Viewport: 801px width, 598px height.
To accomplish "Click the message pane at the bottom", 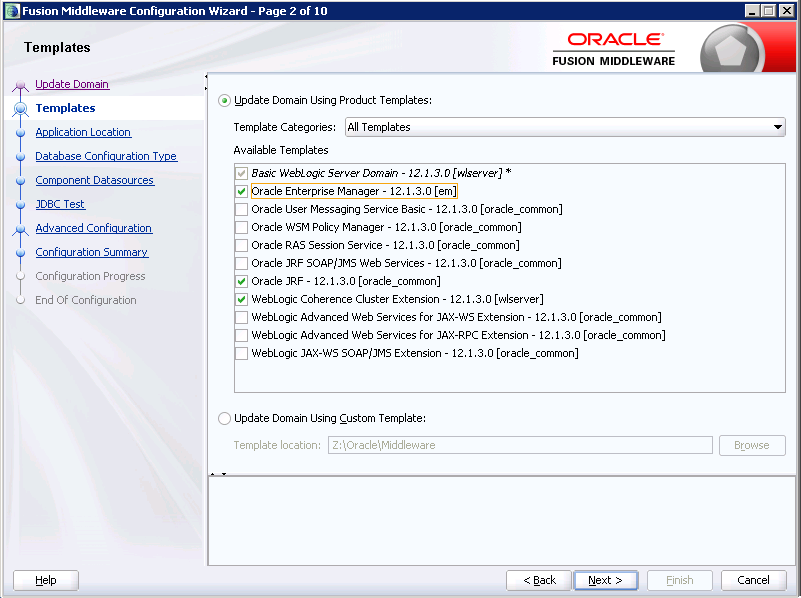I will [502, 521].
